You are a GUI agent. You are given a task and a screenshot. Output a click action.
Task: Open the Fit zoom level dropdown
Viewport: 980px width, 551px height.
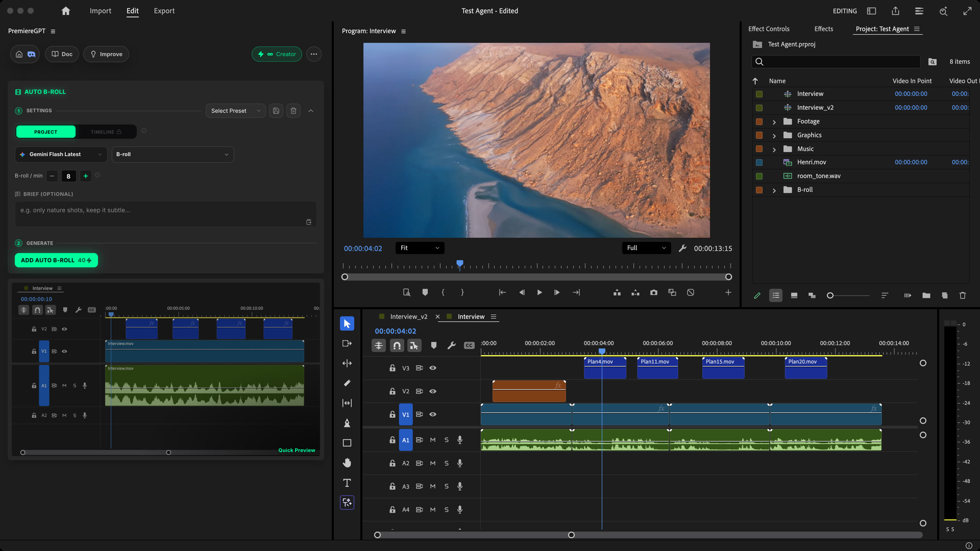[420, 248]
